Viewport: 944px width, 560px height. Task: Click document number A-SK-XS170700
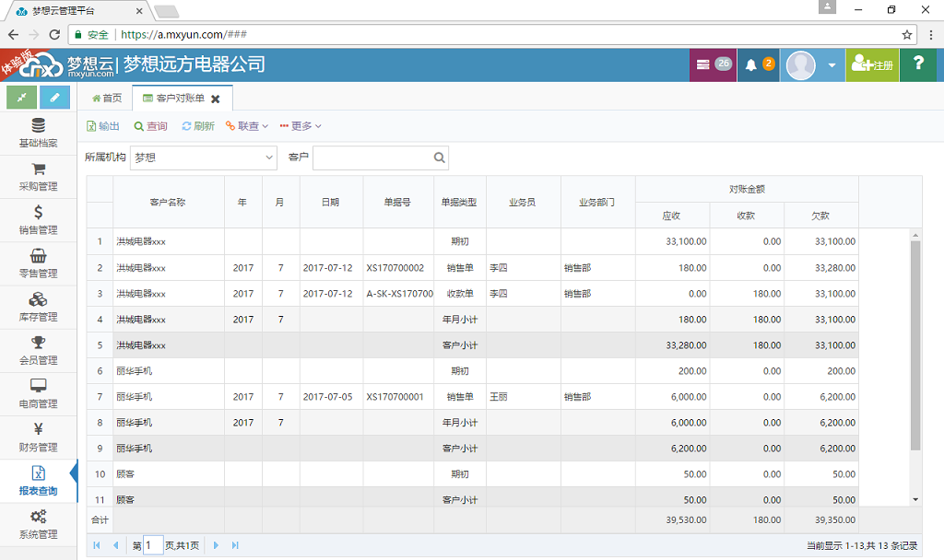pyautogui.click(x=399, y=294)
